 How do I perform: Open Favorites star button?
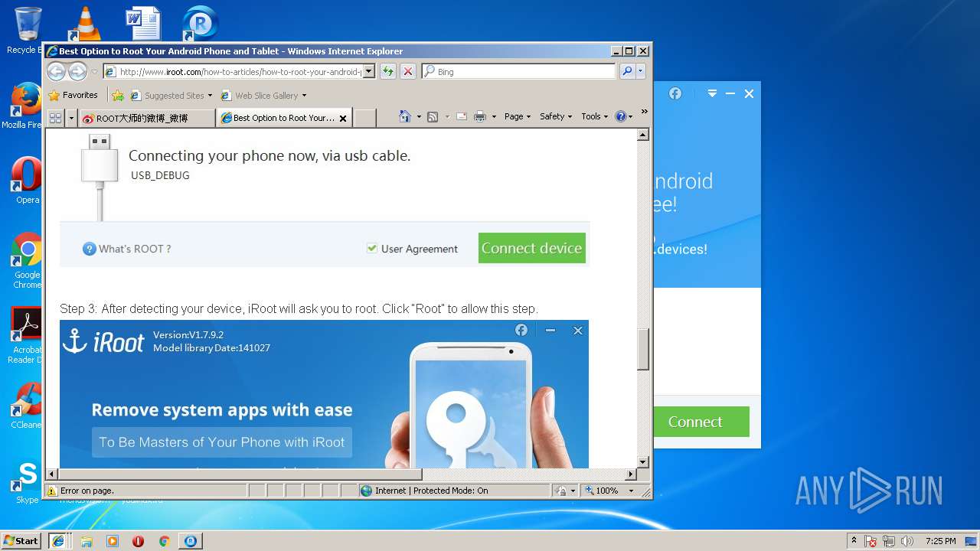[x=73, y=95]
